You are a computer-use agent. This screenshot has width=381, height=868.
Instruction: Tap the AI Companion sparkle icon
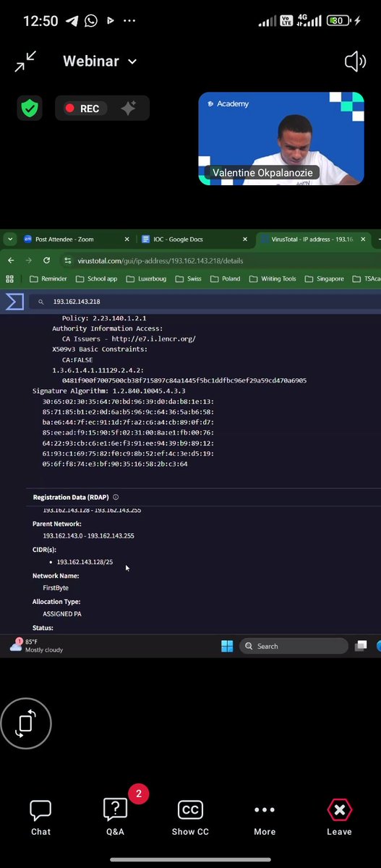point(129,109)
